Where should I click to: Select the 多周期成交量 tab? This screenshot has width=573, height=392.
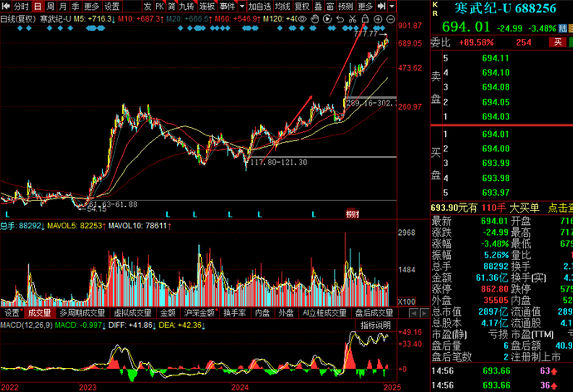(x=82, y=313)
